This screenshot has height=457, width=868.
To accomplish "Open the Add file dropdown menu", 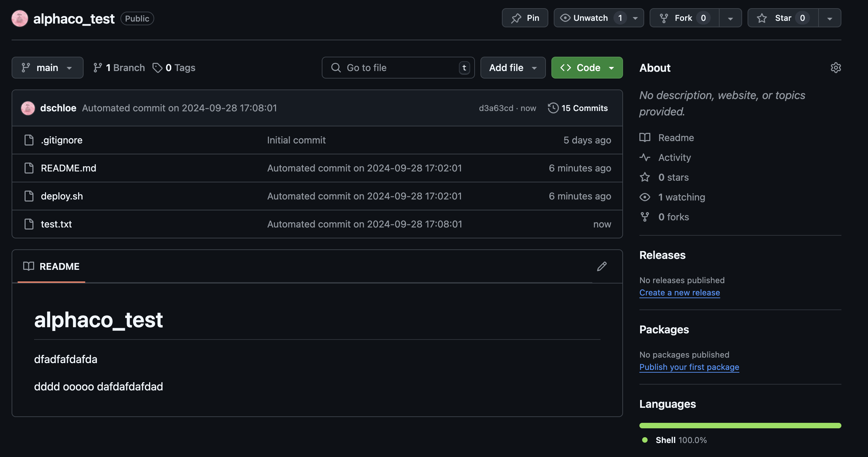I will tap(513, 68).
